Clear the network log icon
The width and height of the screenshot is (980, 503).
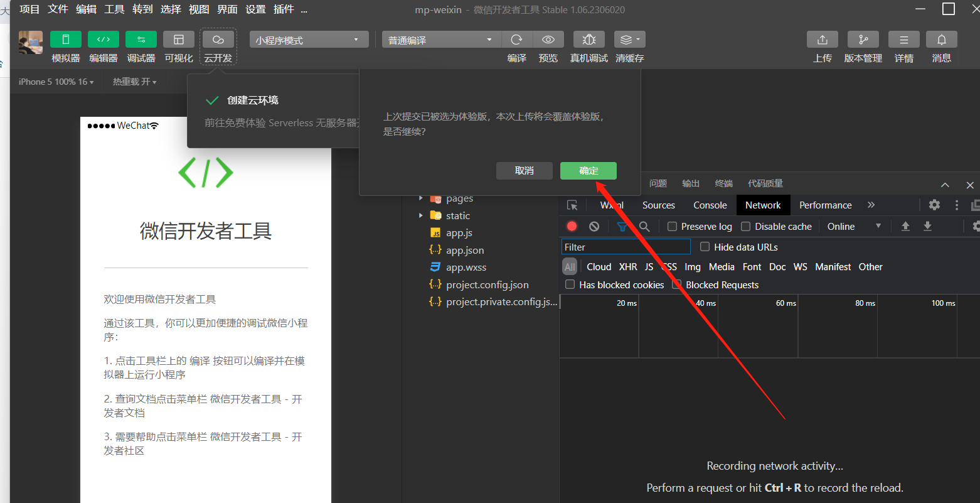click(x=594, y=226)
